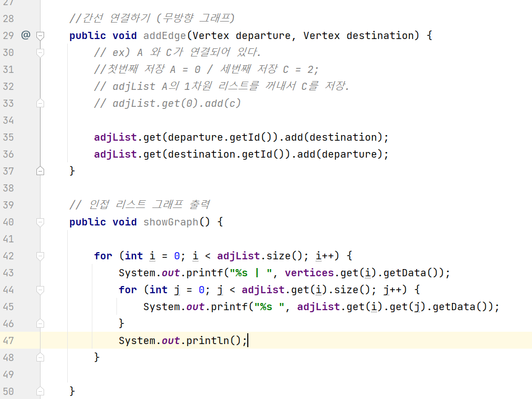Collapse the addEdge method fold on line 29

(40, 35)
